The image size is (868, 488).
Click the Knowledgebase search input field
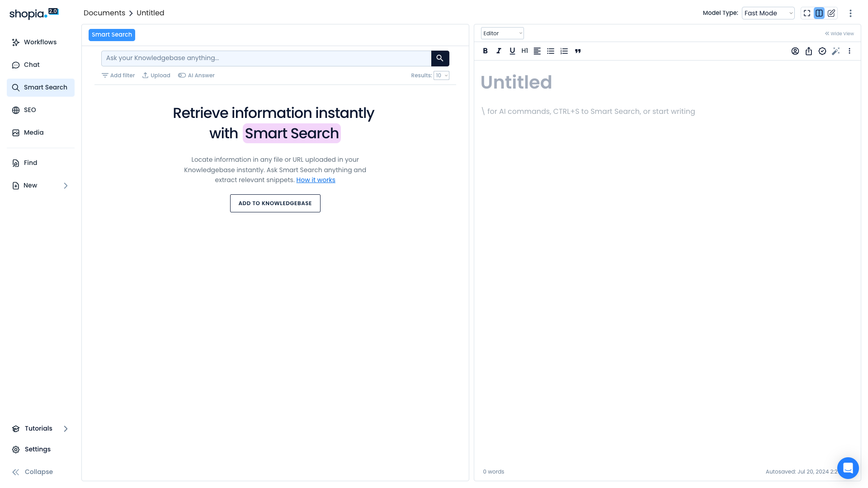(266, 58)
